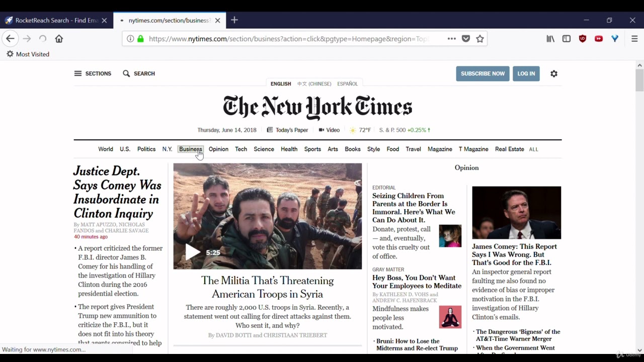Screen dimensions: 644x362
Task: Switch edition to Chinese
Action: [314, 84]
